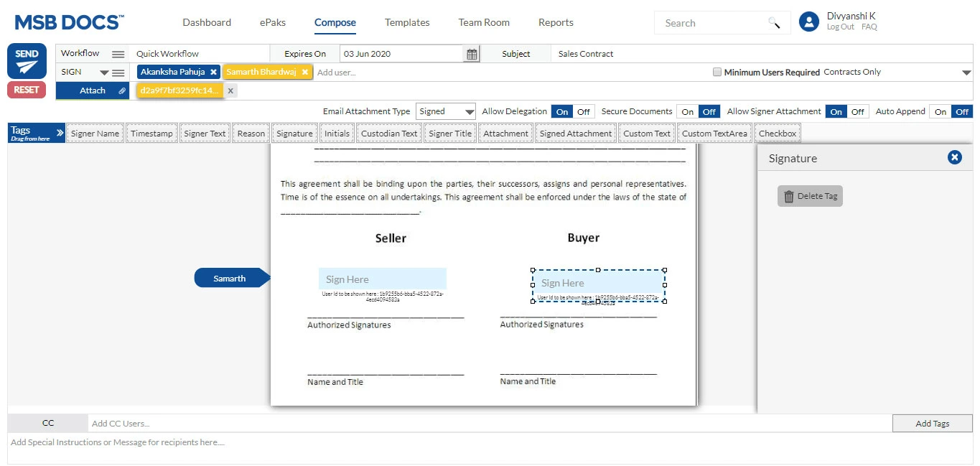This screenshot has height=466, width=980.
Task: Open the Workflow hamburger menu icon
Action: [x=118, y=54]
